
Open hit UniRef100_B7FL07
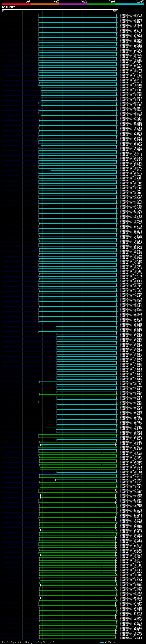tap(131, 72)
